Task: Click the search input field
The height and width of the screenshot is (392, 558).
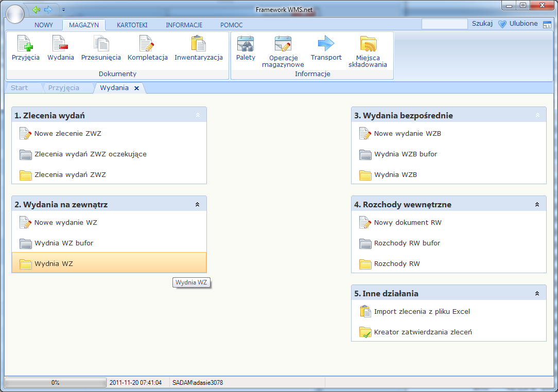Action: point(444,24)
